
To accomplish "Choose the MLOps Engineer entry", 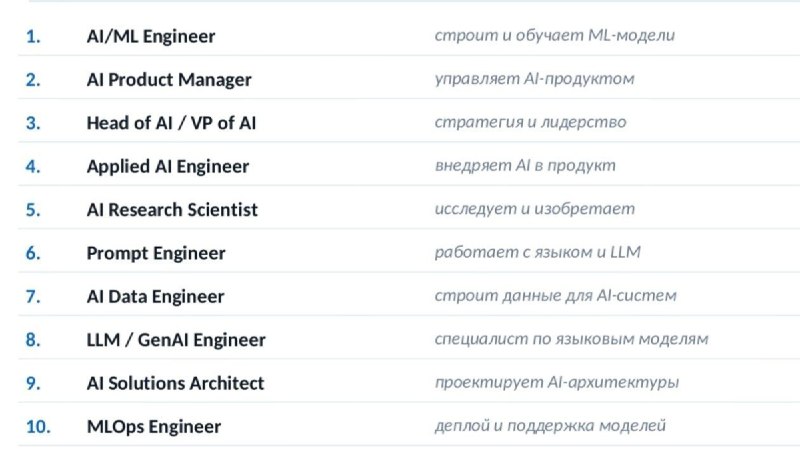I will 154,426.
